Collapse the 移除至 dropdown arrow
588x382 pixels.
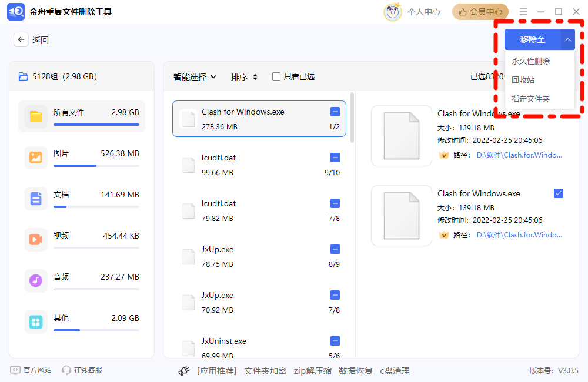tap(568, 39)
